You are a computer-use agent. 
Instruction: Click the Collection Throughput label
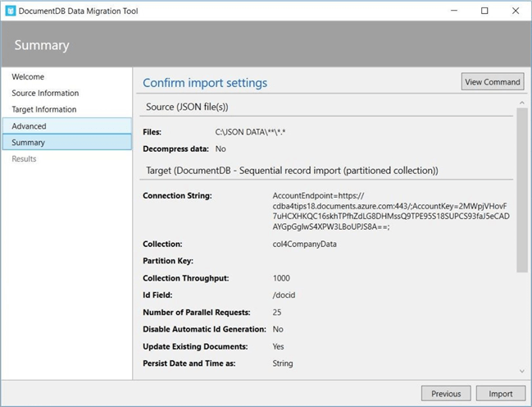click(x=186, y=278)
